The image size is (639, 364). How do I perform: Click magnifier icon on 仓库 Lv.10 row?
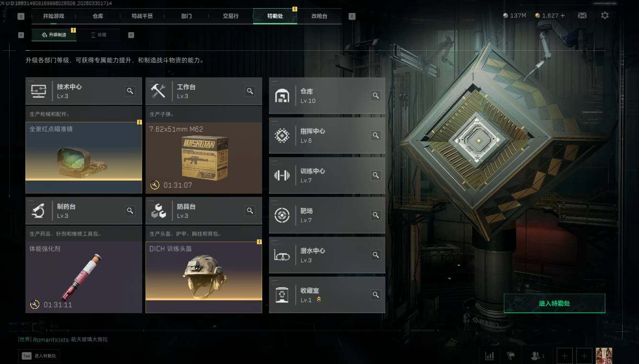(376, 95)
